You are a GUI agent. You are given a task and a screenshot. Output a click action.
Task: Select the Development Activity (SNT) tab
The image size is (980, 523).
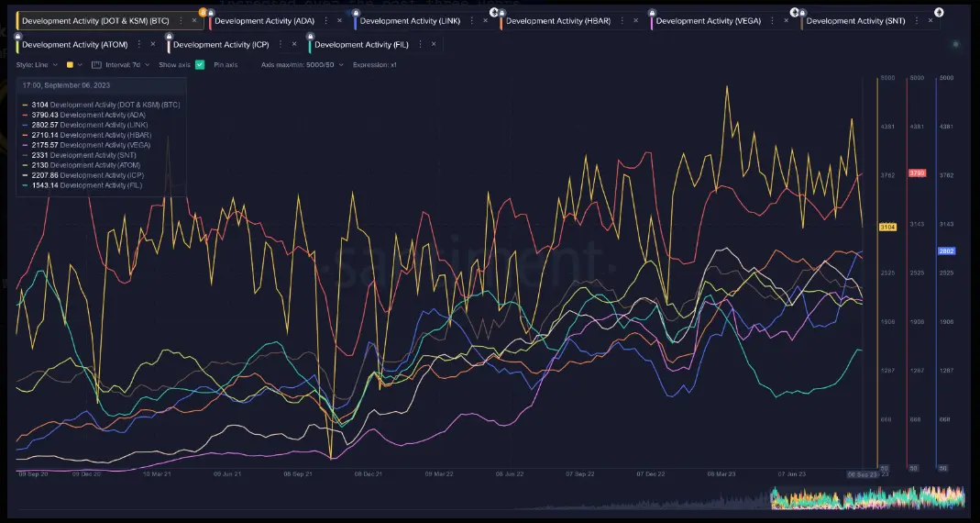[x=855, y=20]
